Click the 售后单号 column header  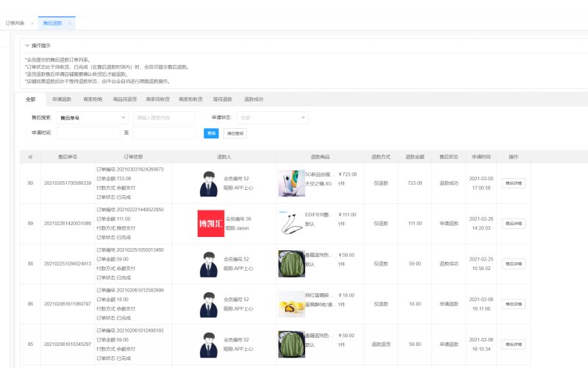pos(68,157)
